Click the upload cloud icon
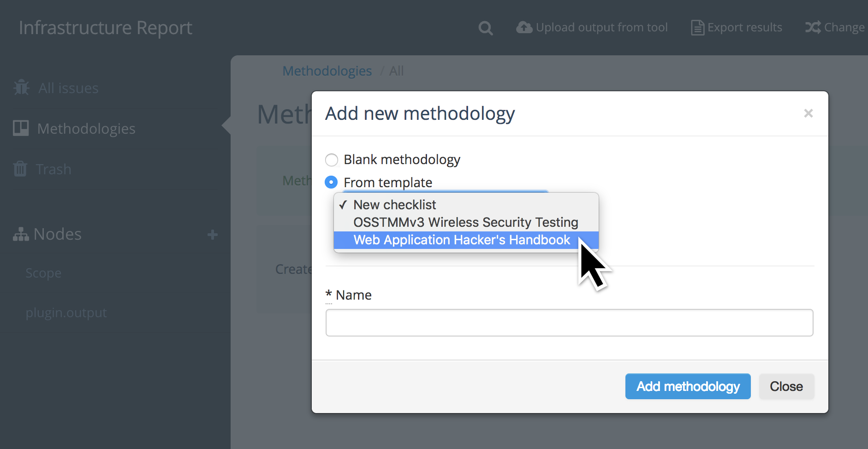868x449 pixels. click(524, 28)
